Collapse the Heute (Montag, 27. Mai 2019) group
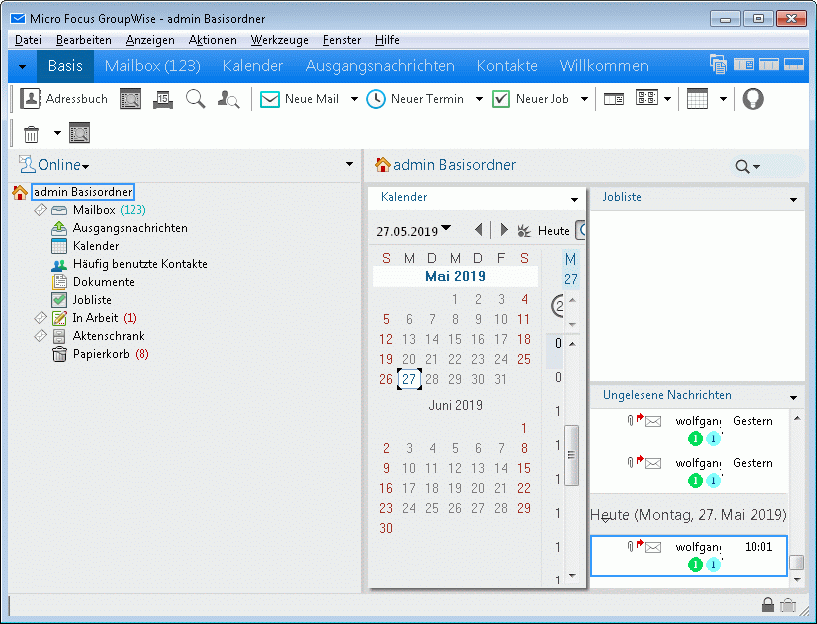The image size is (817, 624). [605, 518]
